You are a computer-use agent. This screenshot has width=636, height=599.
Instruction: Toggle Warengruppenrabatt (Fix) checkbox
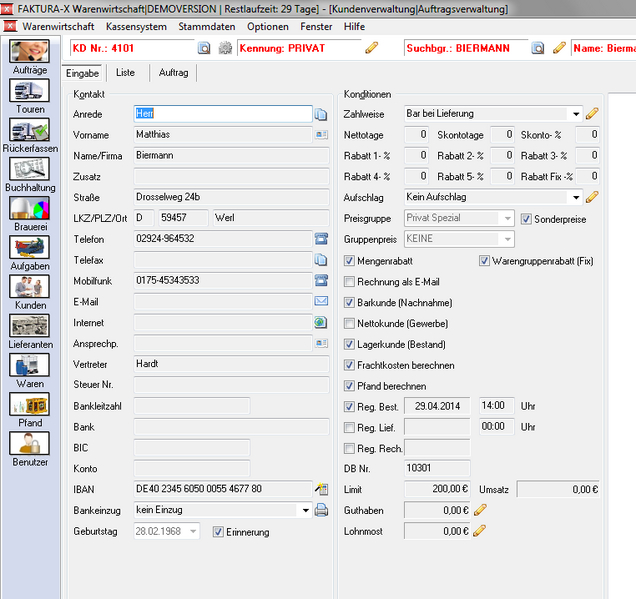pyautogui.click(x=484, y=260)
